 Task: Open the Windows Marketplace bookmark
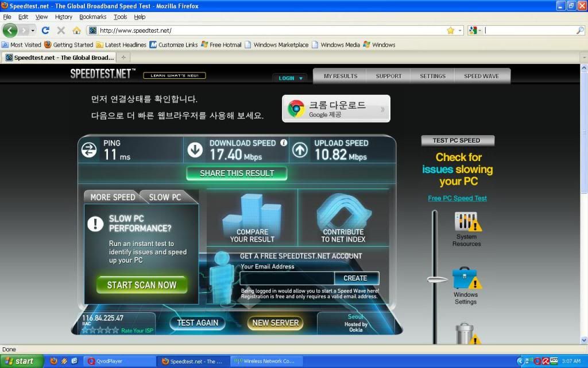point(277,45)
